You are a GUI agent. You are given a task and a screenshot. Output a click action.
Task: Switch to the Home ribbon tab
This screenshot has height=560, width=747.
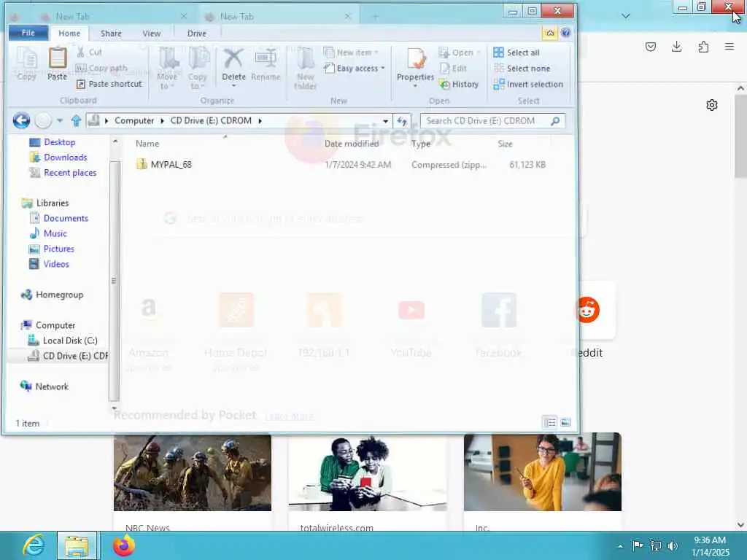[x=69, y=34]
